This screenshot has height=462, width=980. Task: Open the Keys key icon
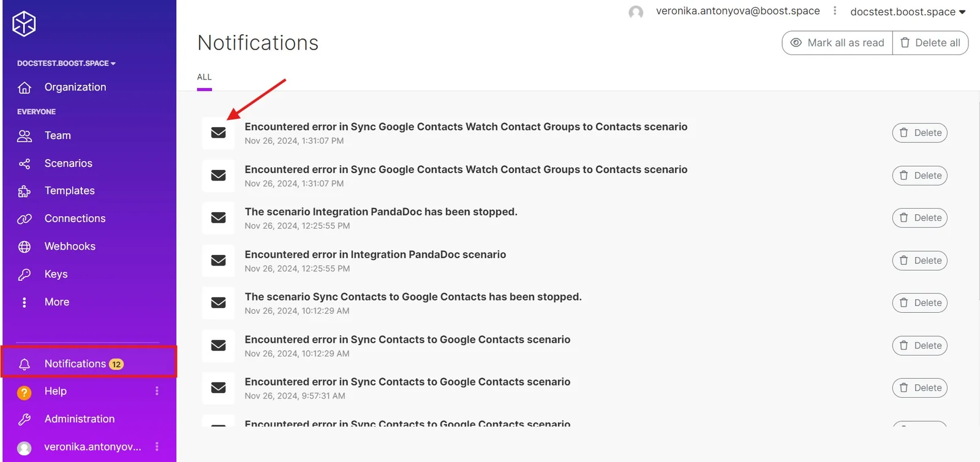coord(24,274)
